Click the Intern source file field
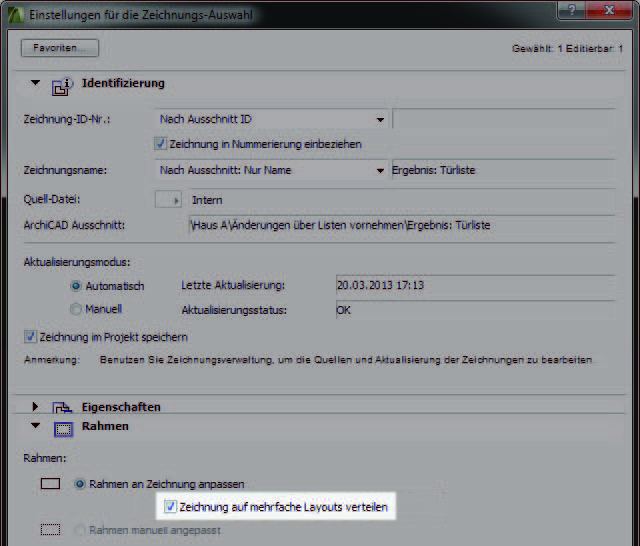The height and width of the screenshot is (546, 640). (x=402, y=200)
